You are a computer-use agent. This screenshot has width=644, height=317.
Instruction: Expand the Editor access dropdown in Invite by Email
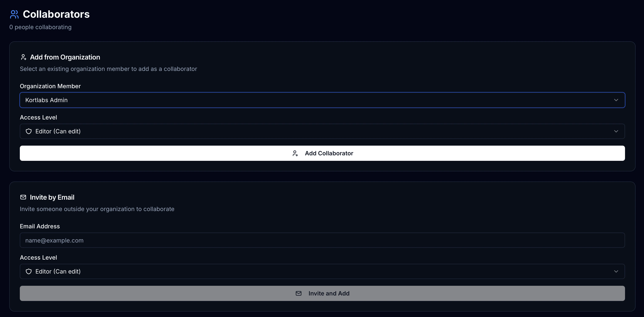coord(322,271)
